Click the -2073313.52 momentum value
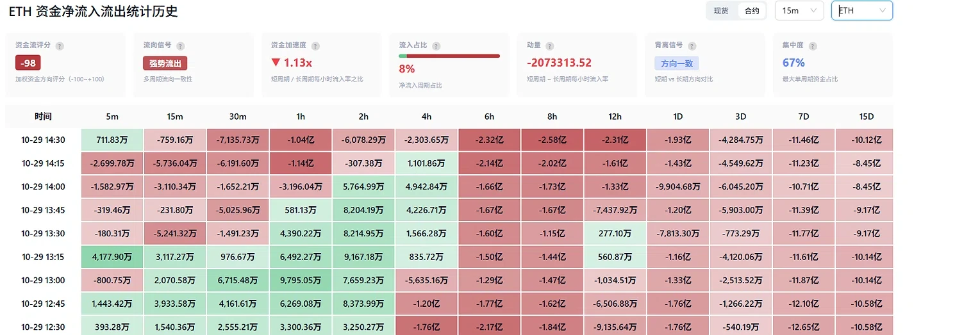 coord(559,63)
